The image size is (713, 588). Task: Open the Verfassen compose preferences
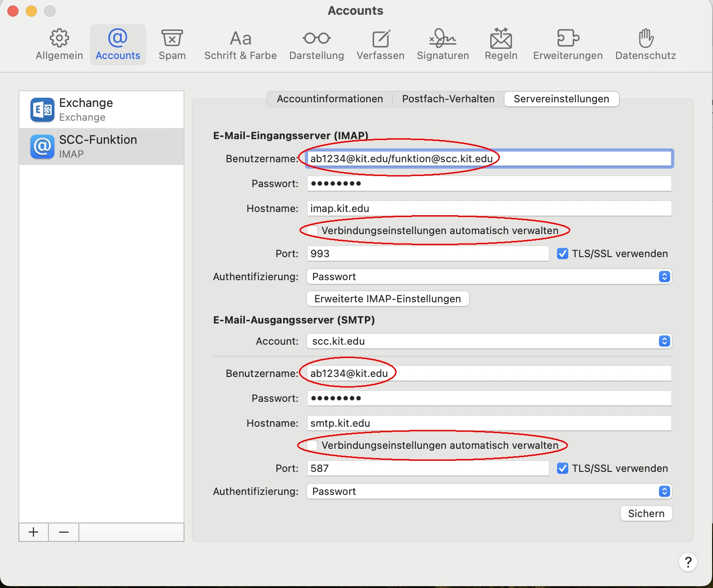tap(380, 45)
